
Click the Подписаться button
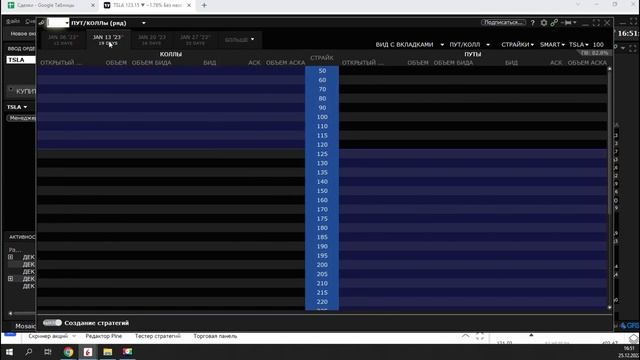pyautogui.click(x=503, y=22)
